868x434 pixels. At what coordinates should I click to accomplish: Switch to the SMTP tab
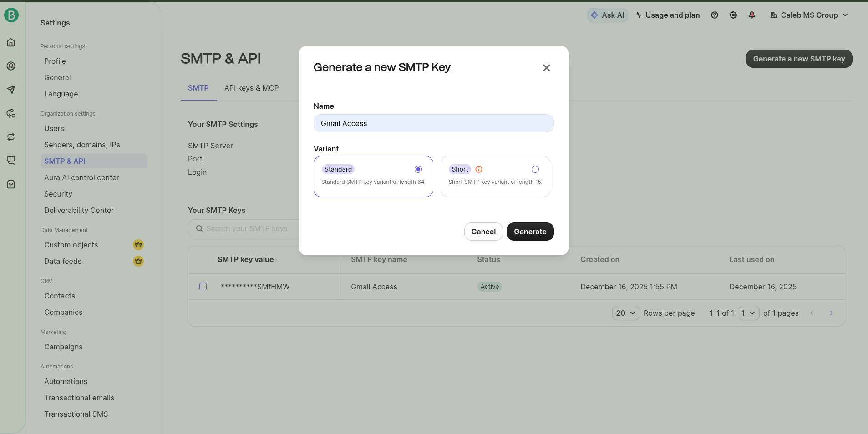tap(198, 88)
